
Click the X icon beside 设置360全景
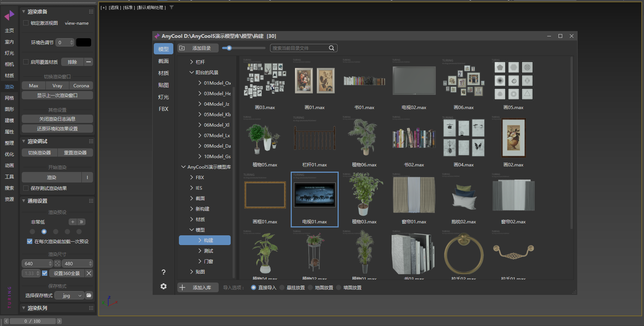(x=89, y=273)
